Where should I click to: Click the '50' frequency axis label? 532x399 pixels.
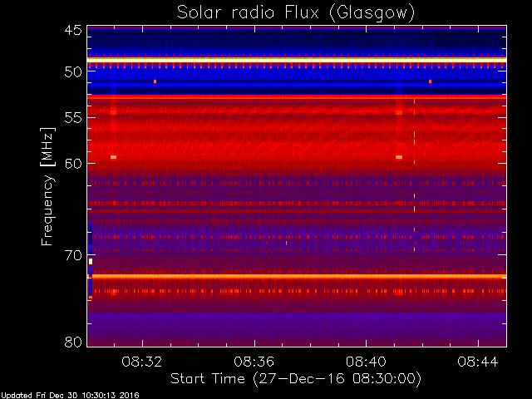[x=73, y=71]
